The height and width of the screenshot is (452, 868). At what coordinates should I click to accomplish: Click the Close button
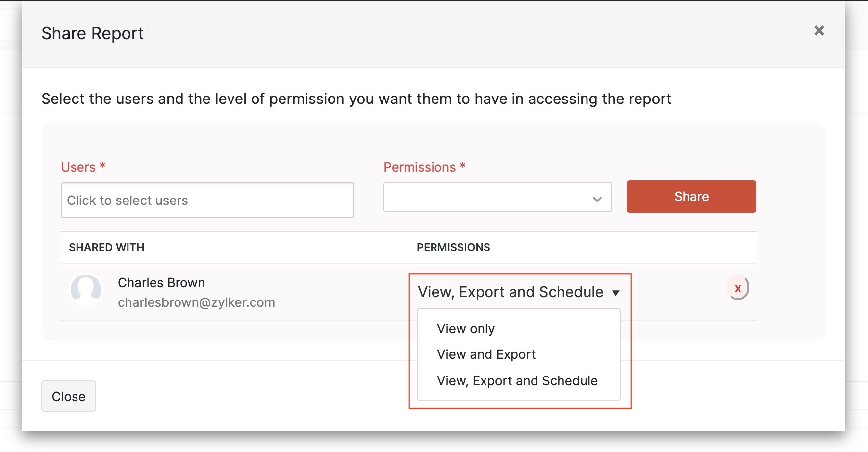point(68,396)
